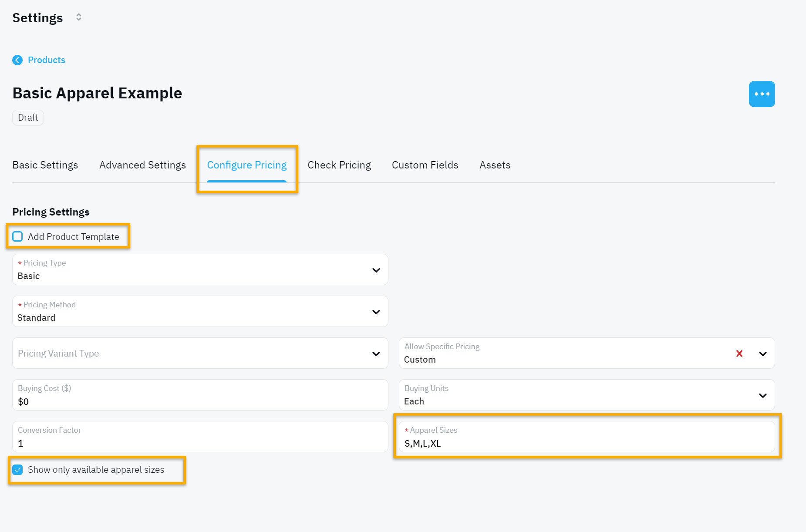Go back to Products link

click(x=47, y=60)
